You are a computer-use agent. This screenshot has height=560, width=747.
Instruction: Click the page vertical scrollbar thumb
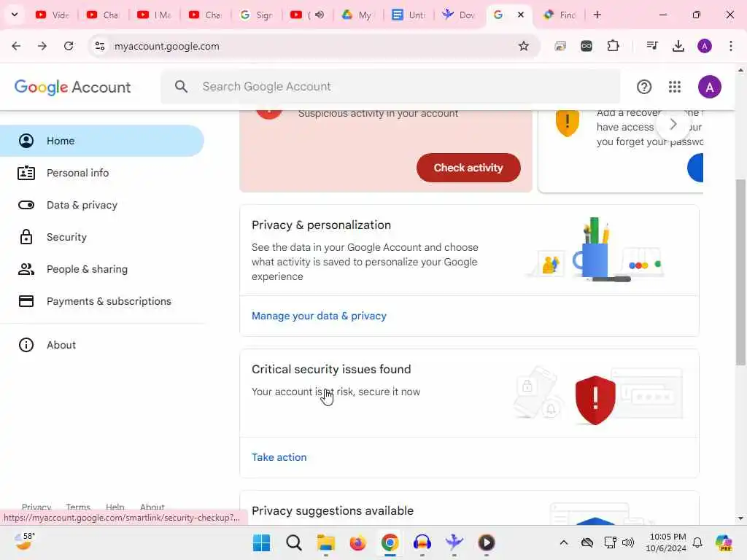(740, 273)
